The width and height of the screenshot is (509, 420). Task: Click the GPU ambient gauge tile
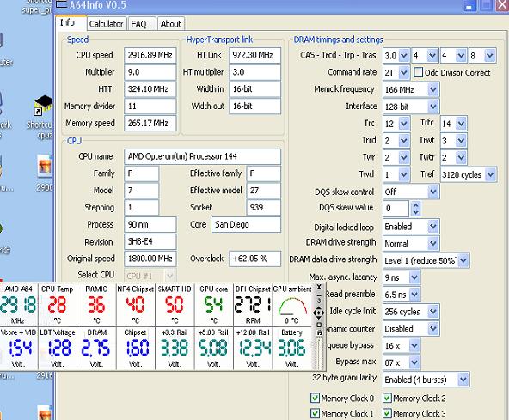point(292,304)
